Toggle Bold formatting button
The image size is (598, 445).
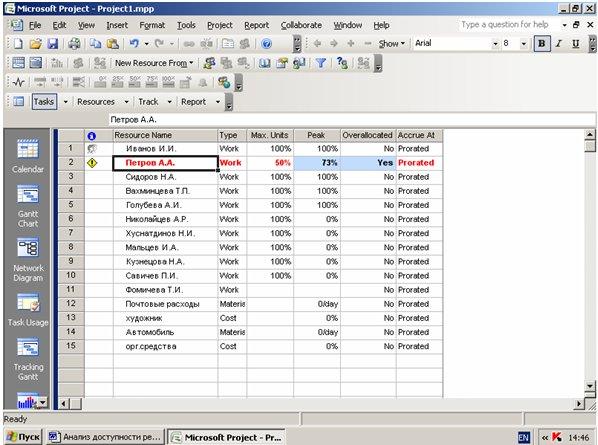click(x=542, y=43)
